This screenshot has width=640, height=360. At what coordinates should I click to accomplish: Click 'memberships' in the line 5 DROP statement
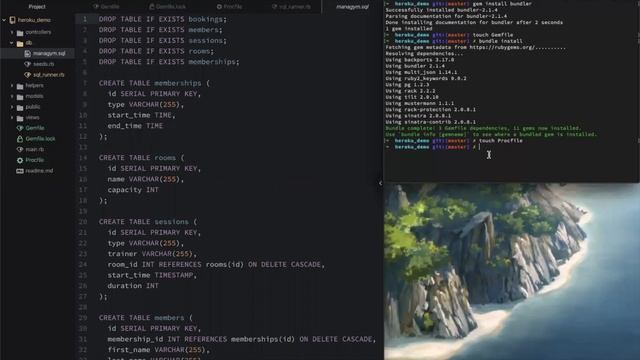[212, 62]
